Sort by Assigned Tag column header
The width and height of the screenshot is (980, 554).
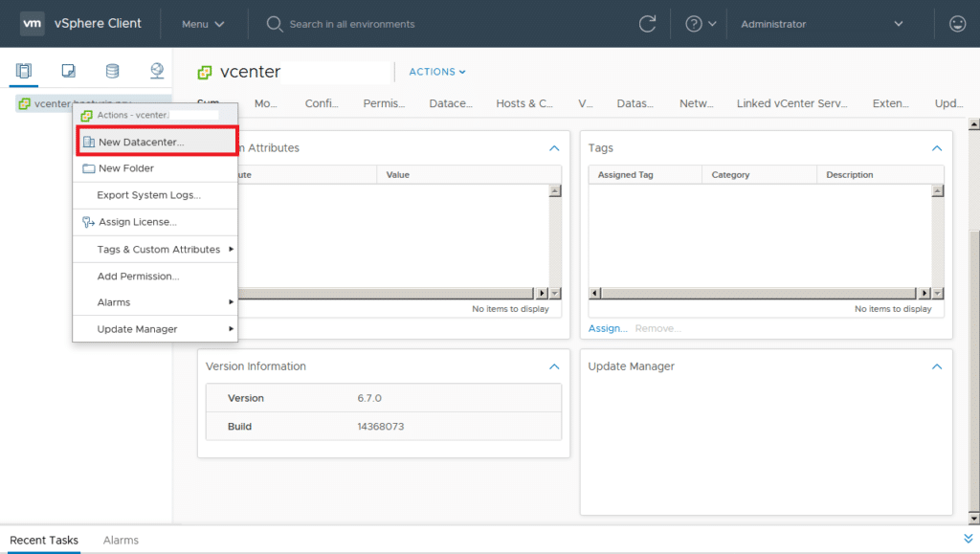click(x=646, y=175)
